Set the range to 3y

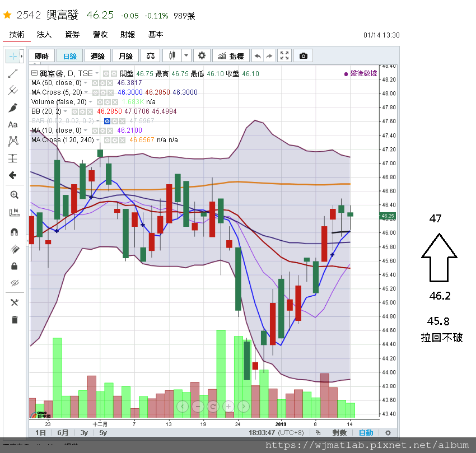point(84,433)
